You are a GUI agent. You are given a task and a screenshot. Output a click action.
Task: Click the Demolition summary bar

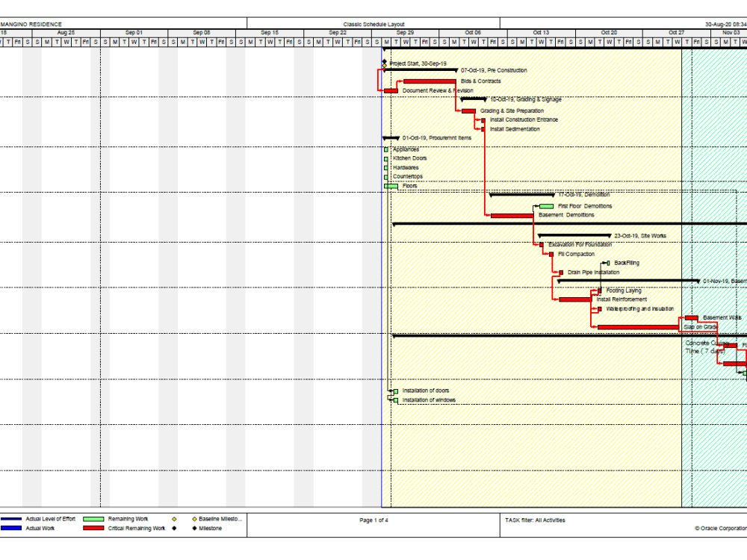coord(522,195)
